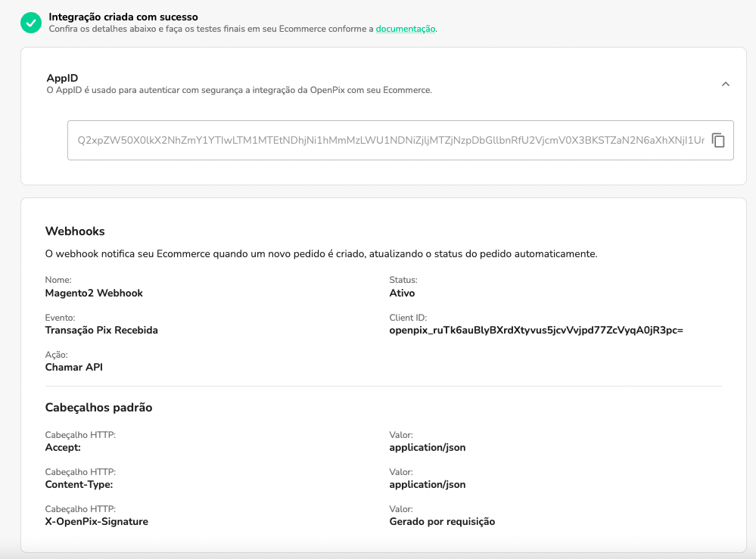Image resolution: width=756 pixels, height=559 pixels.
Task: Open the documentação link
Action: point(406,29)
